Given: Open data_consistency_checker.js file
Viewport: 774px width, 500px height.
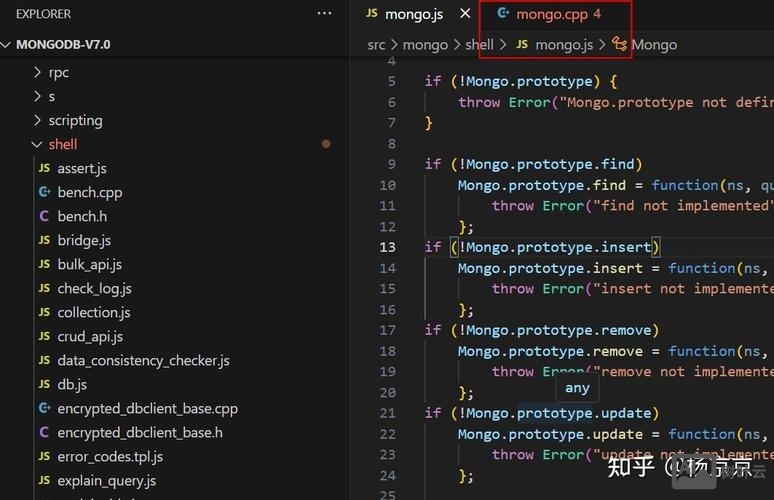Looking at the screenshot, I should pyautogui.click(x=143, y=361).
